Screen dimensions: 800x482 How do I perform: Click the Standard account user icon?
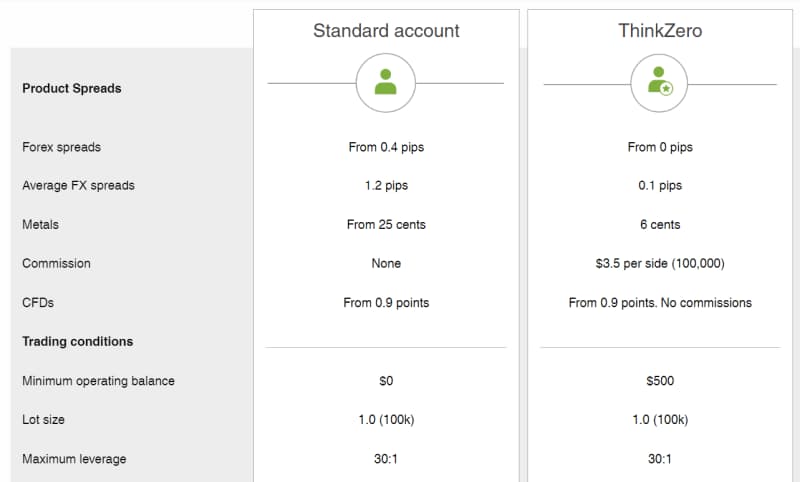coord(386,83)
